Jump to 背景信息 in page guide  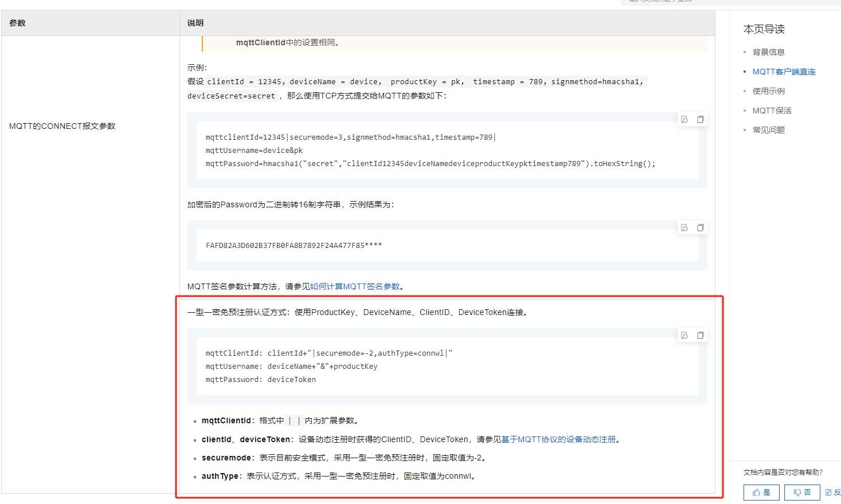768,52
